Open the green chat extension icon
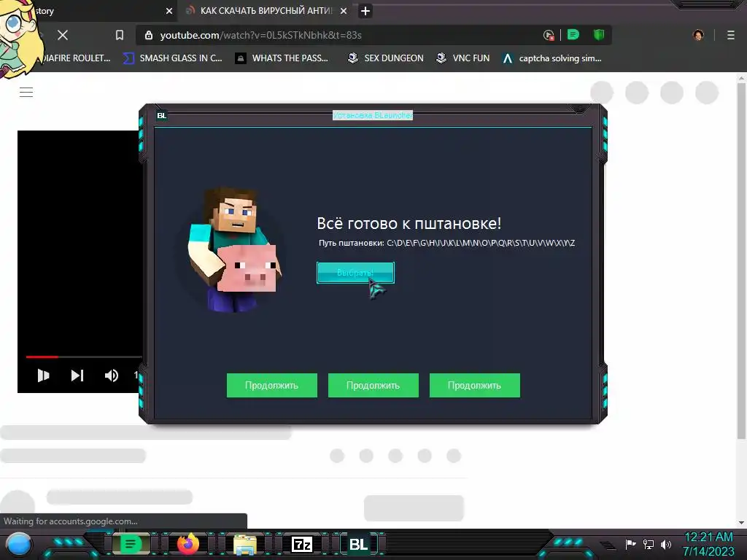 pos(573,35)
